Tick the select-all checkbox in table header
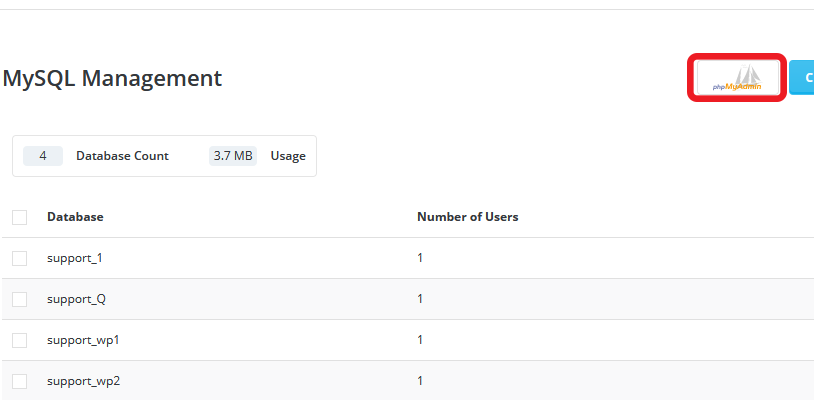This screenshot has height=400, width=814. [20, 217]
